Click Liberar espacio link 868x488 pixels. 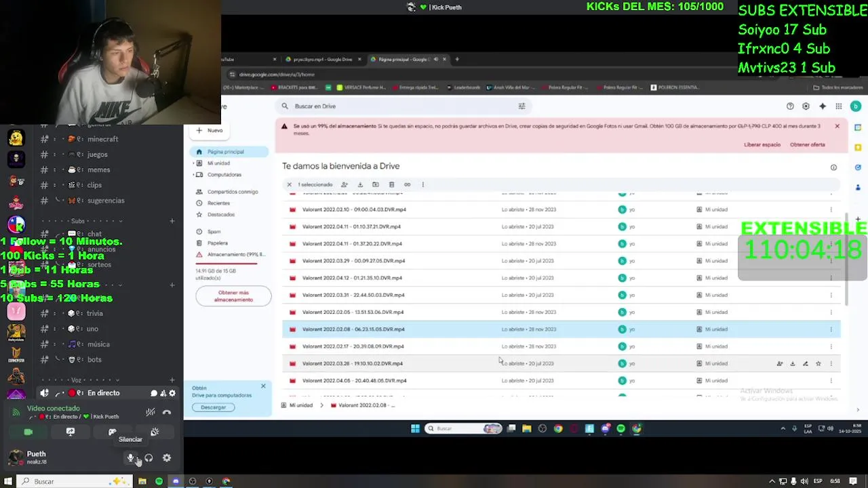pyautogui.click(x=762, y=144)
